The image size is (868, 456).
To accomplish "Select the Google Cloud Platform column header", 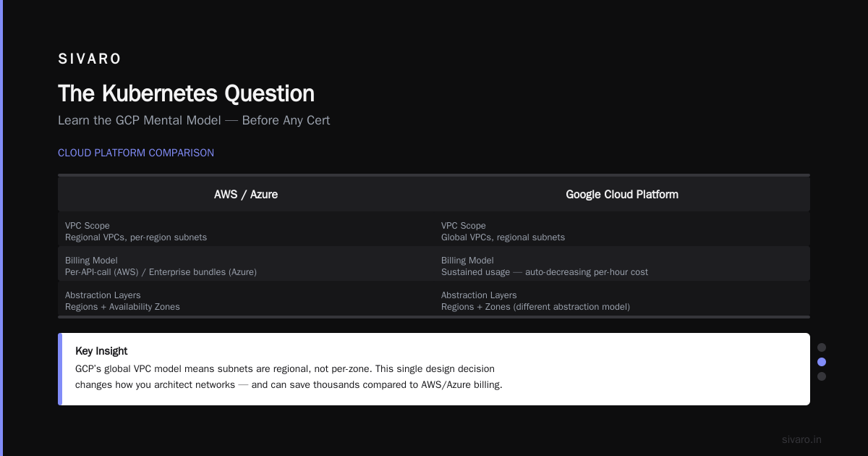I will (622, 194).
